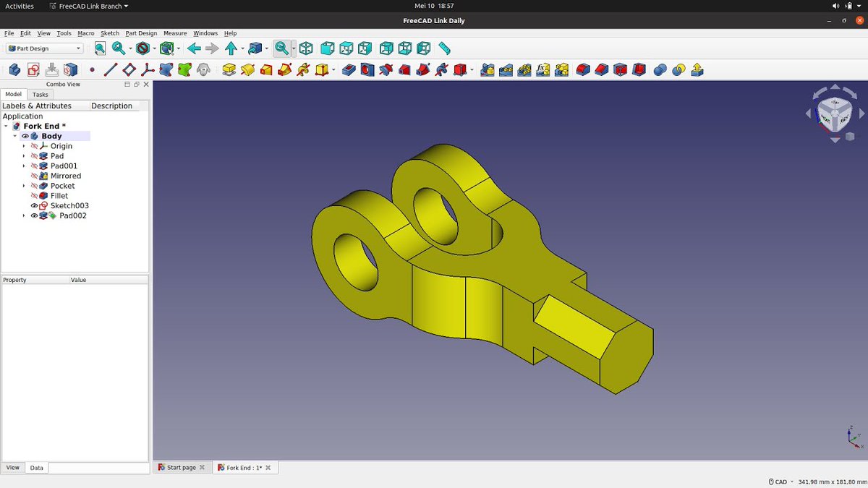Switch to the Data property tab
The width and height of the screenshot is (868, 488).
(36, 468)
